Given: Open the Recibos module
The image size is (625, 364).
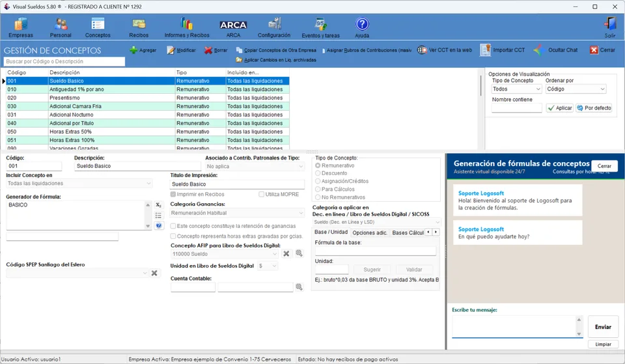Looking at the screenshot, I should [139, 27].
